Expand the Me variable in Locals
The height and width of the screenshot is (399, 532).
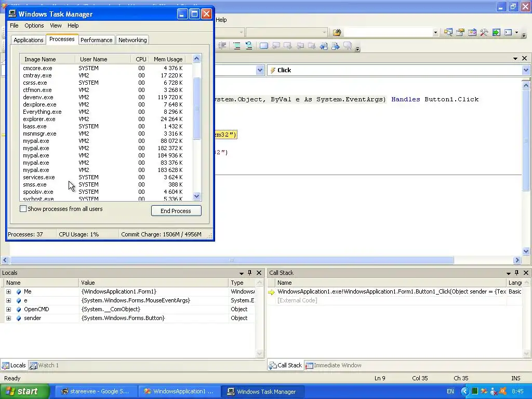[x=8, y=292]
